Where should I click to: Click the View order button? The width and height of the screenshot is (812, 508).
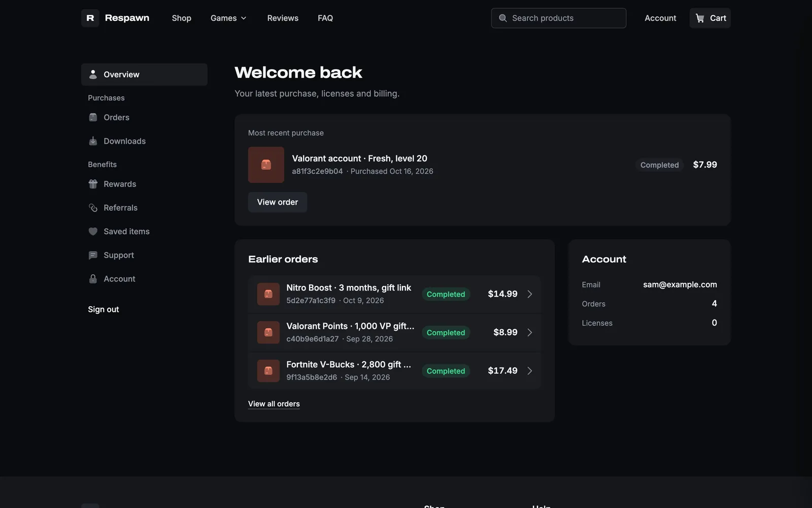pyautogui.click(x=278, y=202)
